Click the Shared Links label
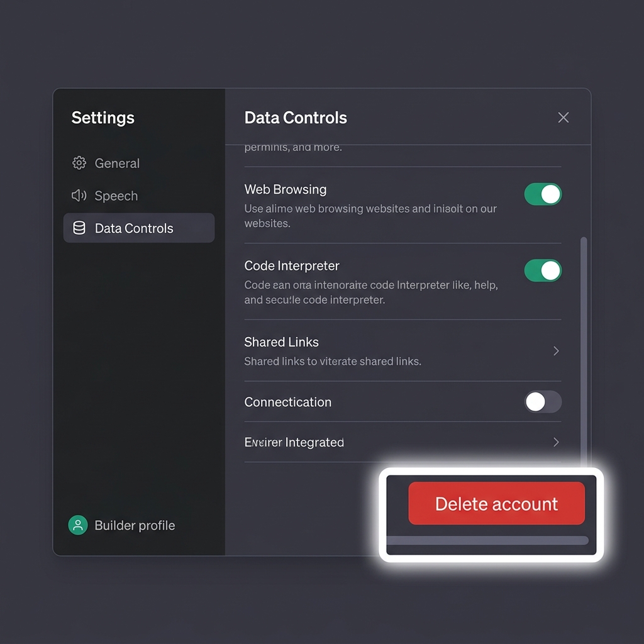Viewport: 644px width, 644px height. 281,342
